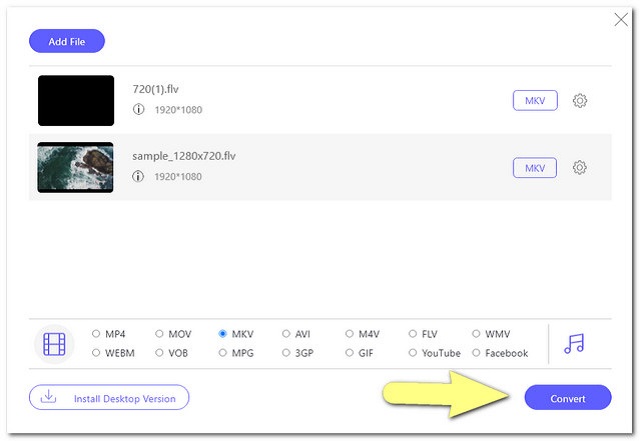Open MKV format selector for 720(1).flv
This screenshot has height=441, width=640.
tap(535, 101)
